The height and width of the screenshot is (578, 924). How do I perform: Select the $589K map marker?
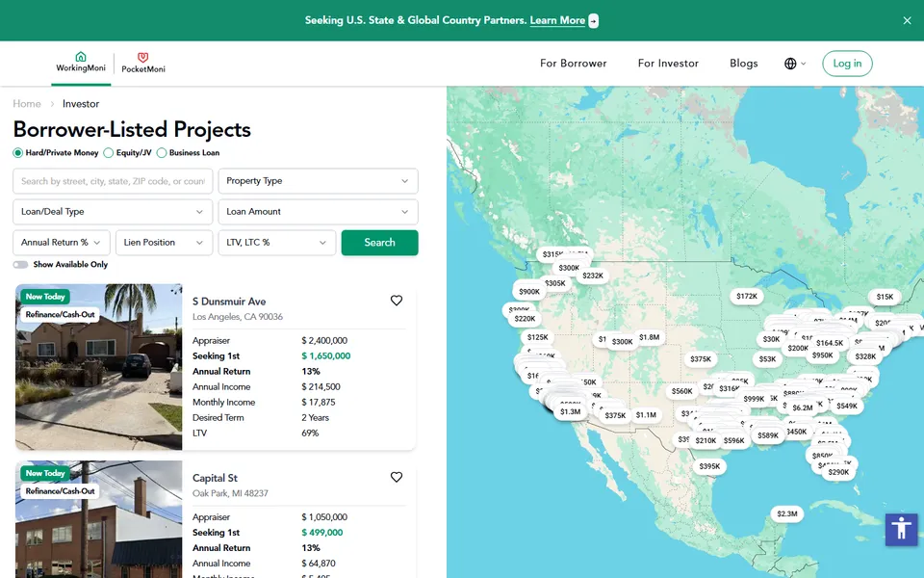[768, 435]
